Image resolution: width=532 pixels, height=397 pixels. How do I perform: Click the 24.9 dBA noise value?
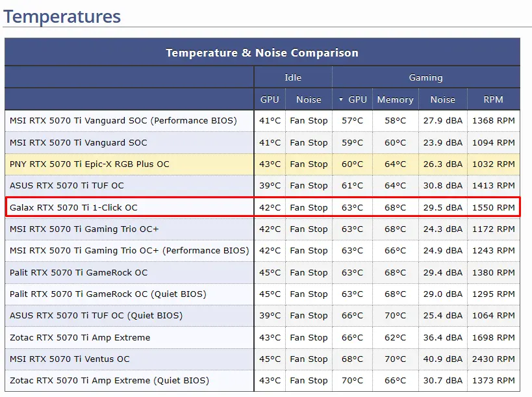coord(443,250)
